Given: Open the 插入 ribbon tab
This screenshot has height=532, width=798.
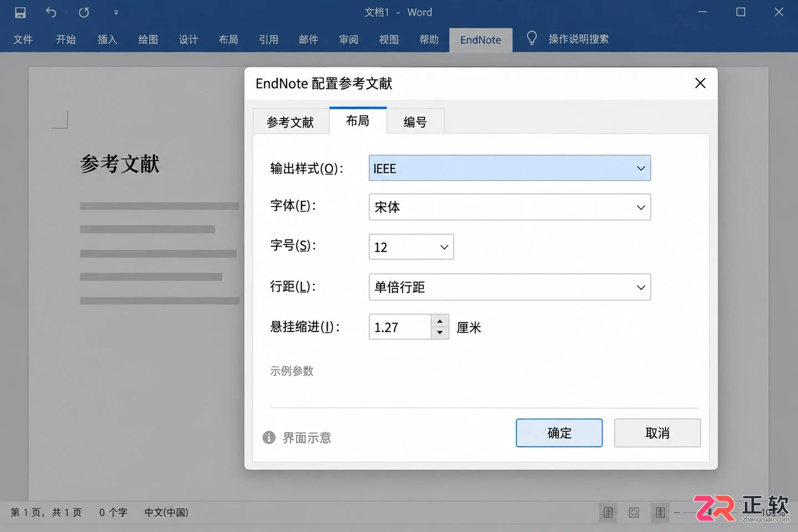Looking at the screenshot, I should pyautogui.click(x=108, y=39).
